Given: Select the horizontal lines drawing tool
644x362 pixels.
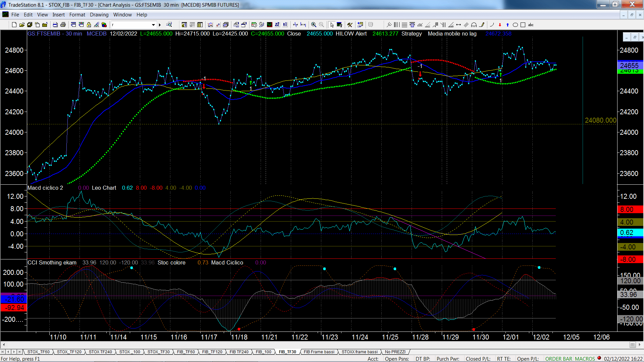Looking at the screenshot, I should click(405, 25).
